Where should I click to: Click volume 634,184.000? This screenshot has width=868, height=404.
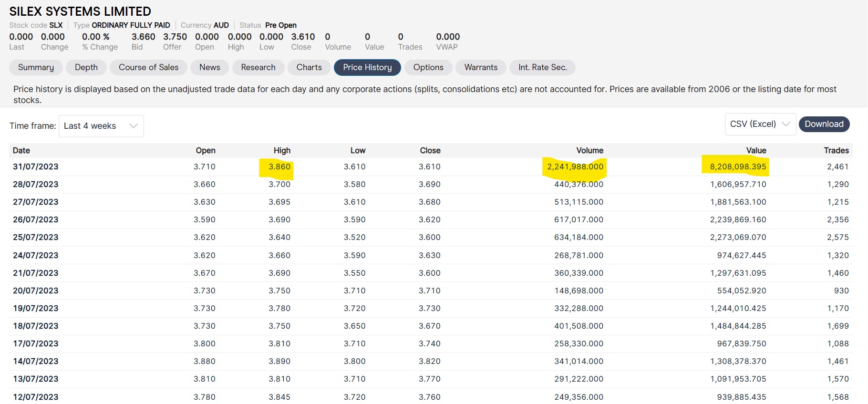(x=579, y=238)
